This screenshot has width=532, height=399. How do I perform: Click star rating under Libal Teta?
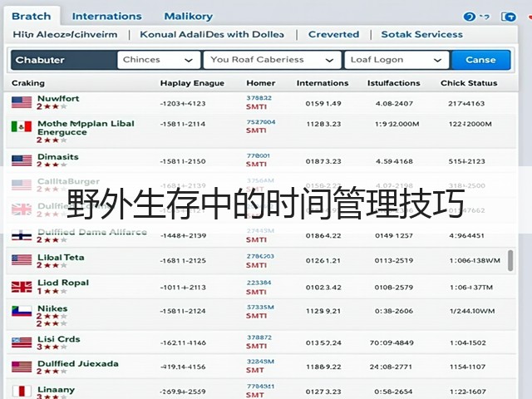(52, 265)
